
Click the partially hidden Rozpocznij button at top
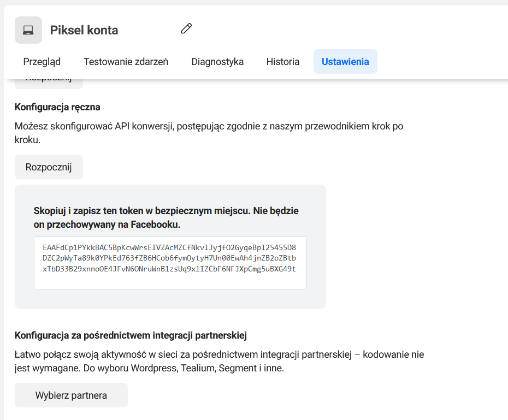(49, 84)
